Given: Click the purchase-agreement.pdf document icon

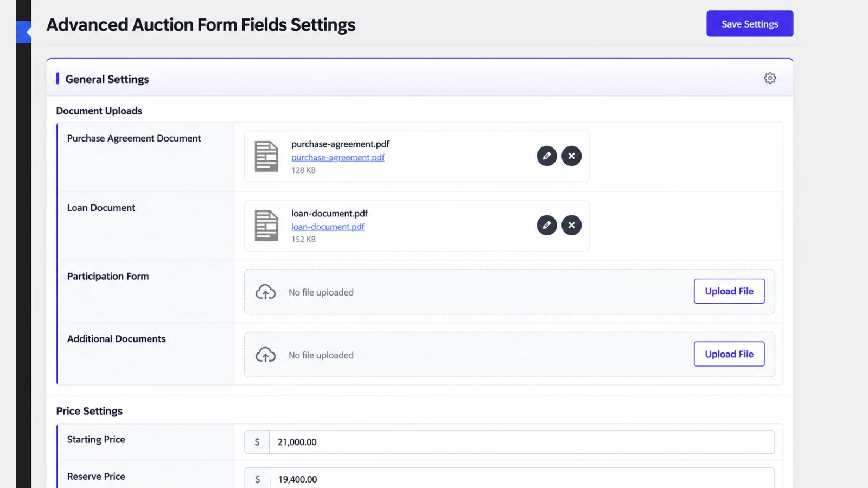Looking at the screenshot, I should [266, 156].
